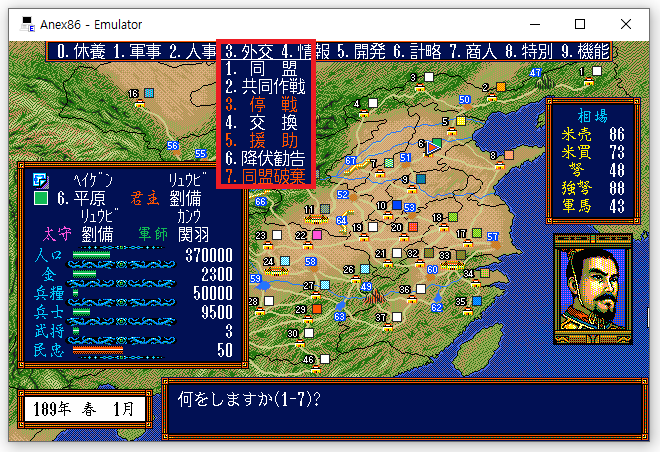660x452 pixels.
Task: Open the 5.開発 menu
Action: (361, 52)
